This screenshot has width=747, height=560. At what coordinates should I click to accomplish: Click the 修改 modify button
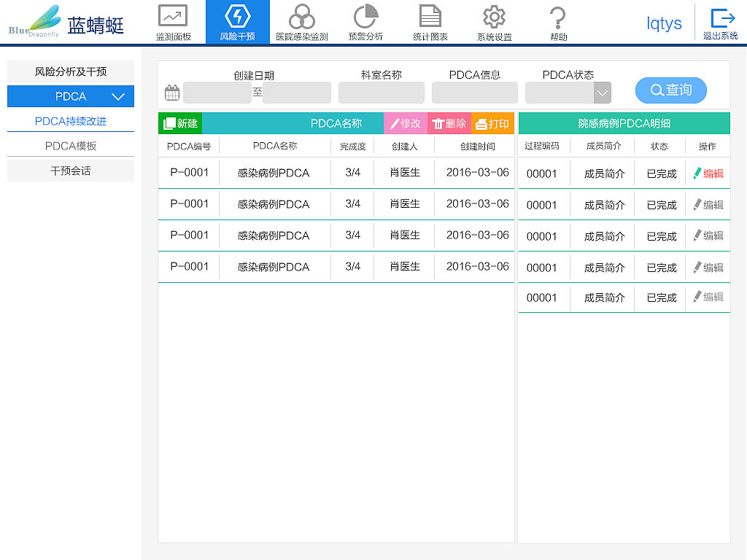406,123
